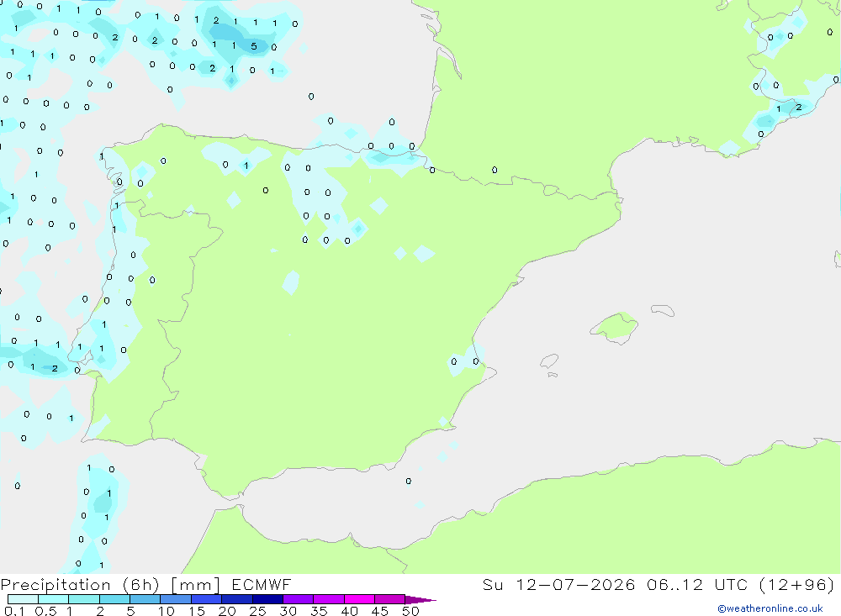Click the 0.5–1 mm legend color box
The image size is (841, 616).
coord(54,599)
